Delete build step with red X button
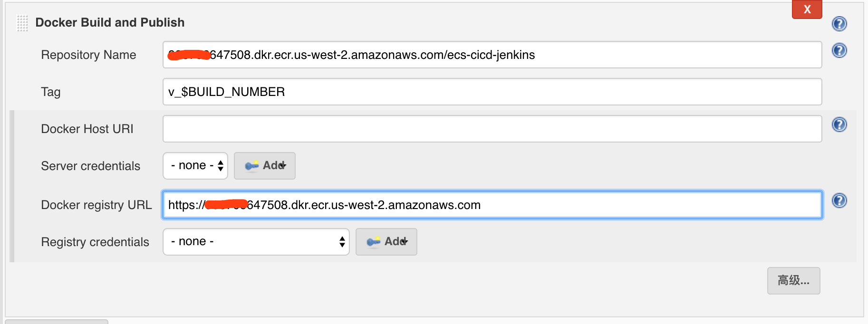Viewport: 868px width, 324px height. (807, 9)
